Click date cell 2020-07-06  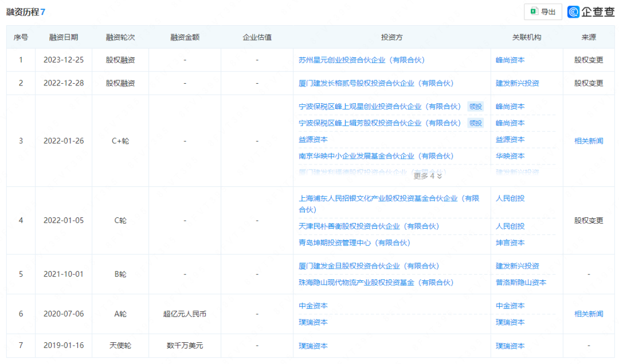click(x=64, y=314)
